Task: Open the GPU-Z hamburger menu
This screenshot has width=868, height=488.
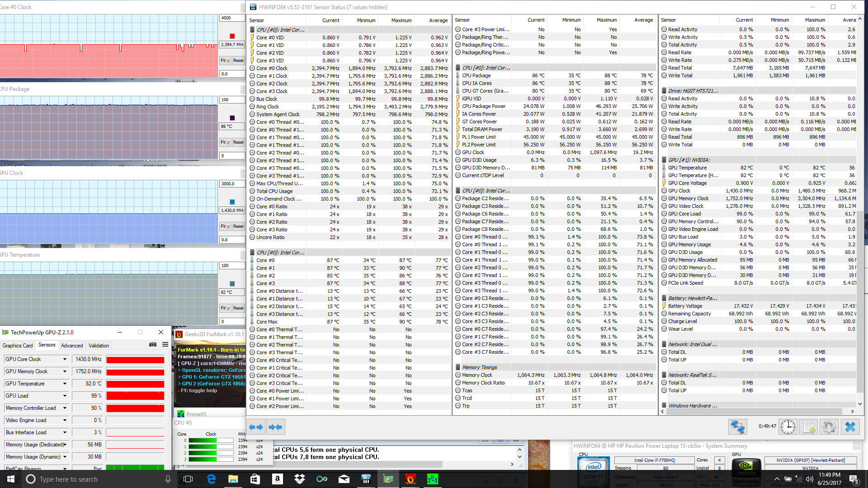Action: click(x=165, y=345)
